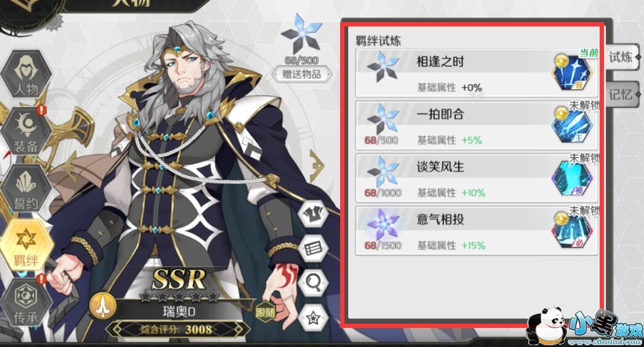
Task: Open the 誓约 sidebar tab
Action: (x=26, y=189)
